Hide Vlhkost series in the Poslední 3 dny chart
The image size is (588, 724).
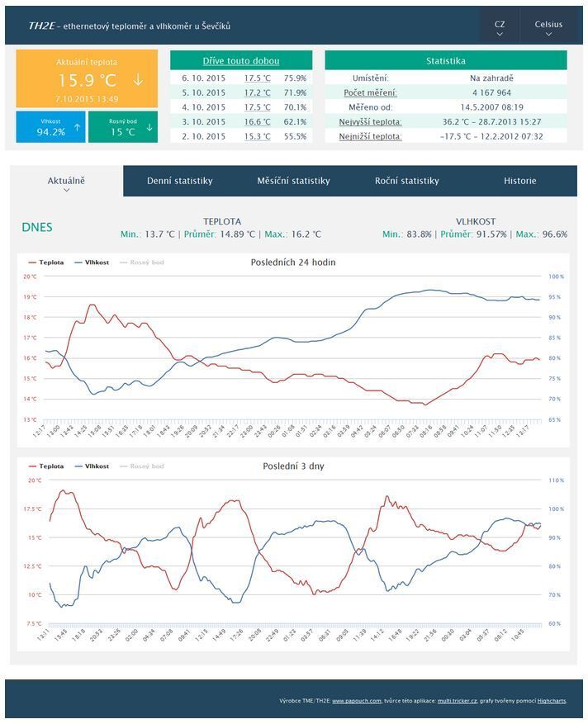pos(91,466)
